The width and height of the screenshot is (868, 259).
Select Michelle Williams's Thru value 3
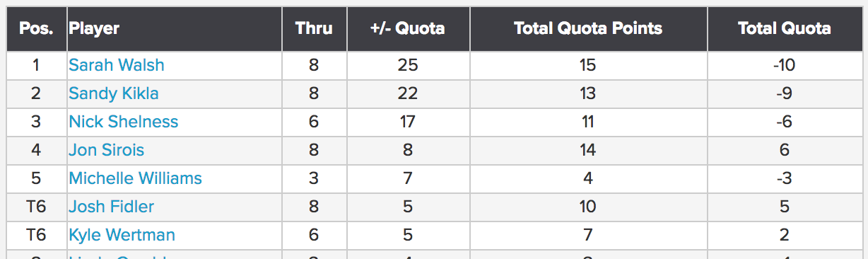314,178
